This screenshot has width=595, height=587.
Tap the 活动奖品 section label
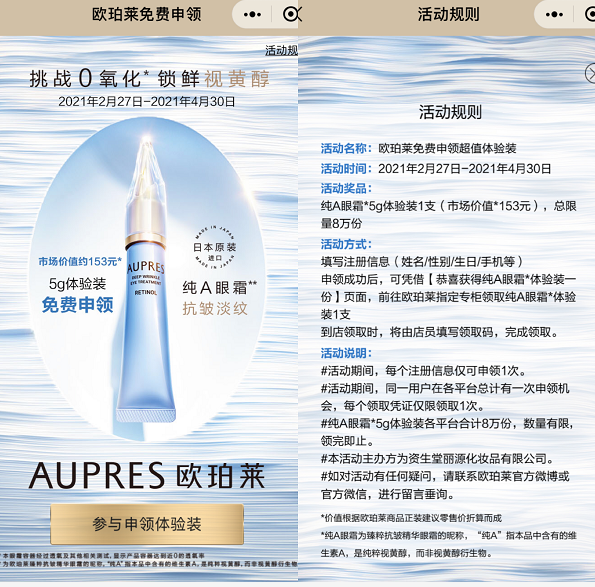tap(346, 188)
